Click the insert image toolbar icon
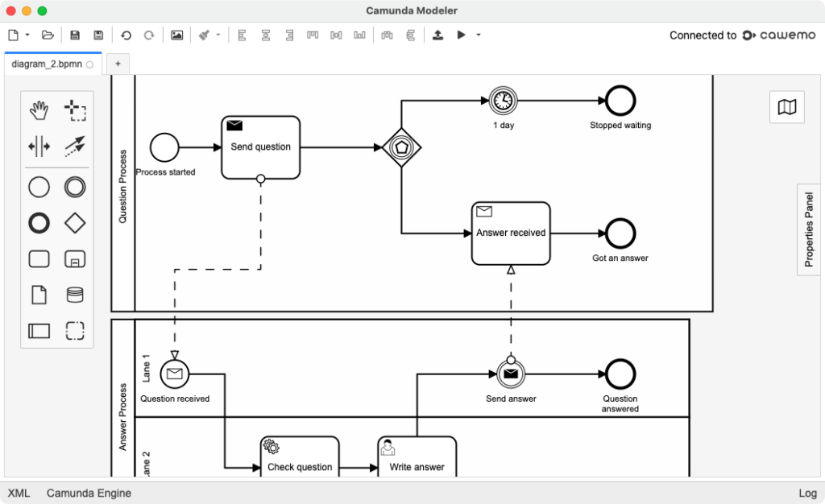Viewport: 825px width, 504px height. click(176, 35)
